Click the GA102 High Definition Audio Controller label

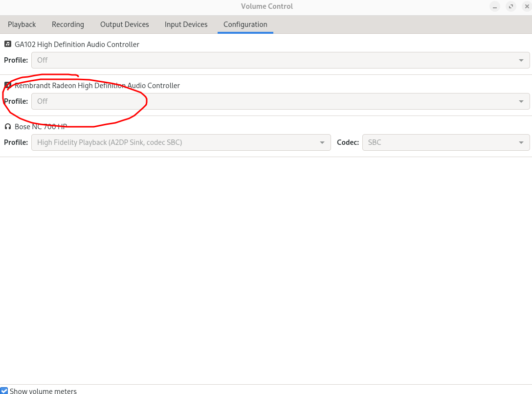[x=77, y=45]
